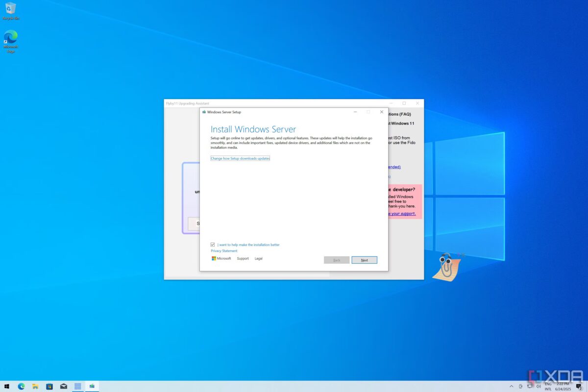588x392 pixels.
Task: Click the Clippy assistant character
Action: pos(446,266)
